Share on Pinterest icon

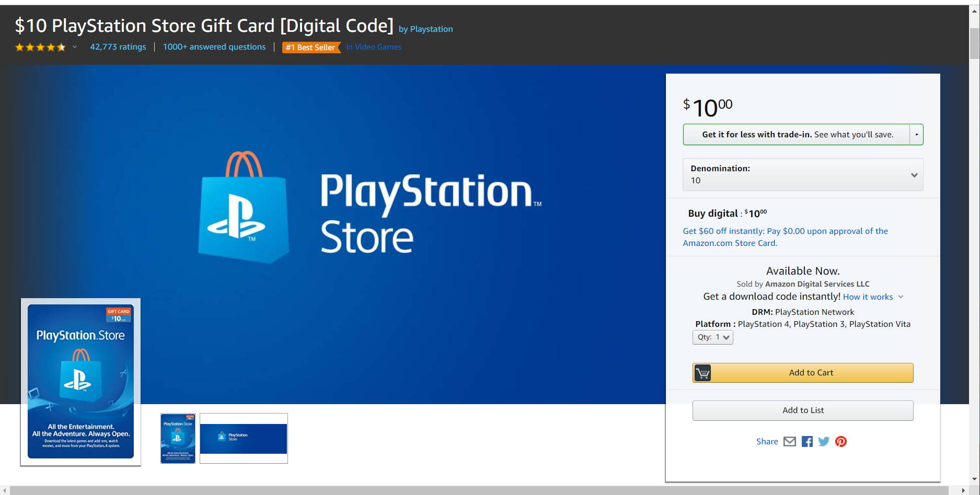click(840, 442)
